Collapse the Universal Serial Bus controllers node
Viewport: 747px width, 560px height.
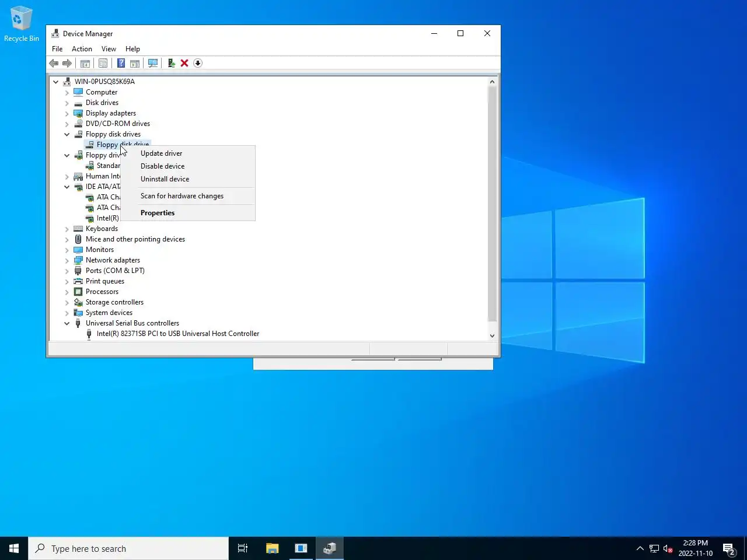point(67,323)
